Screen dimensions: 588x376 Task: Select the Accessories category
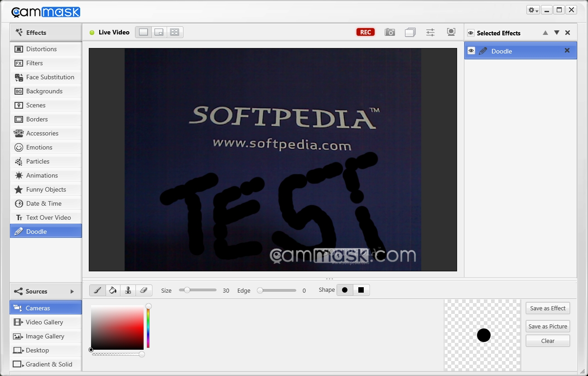coord(46,133)
